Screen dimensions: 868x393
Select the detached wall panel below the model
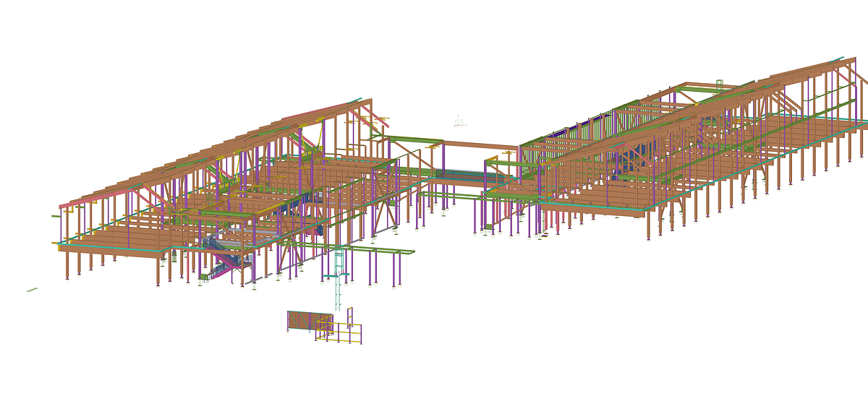pyautogui.click(x=310, y=321)
